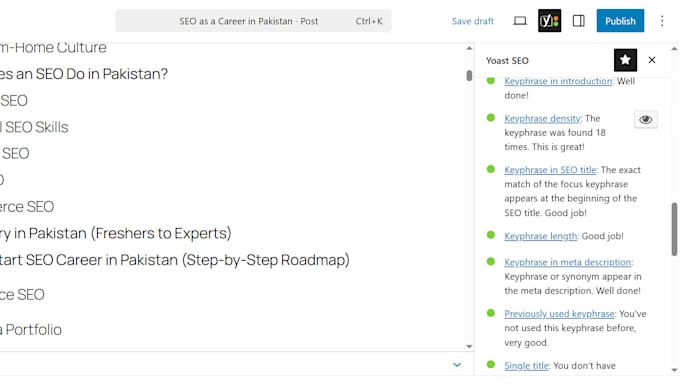Viewport: 680px width, 392px height.
Task: Click text 'keyphrase was found 18 times'
Action: (x=555, y=140)
